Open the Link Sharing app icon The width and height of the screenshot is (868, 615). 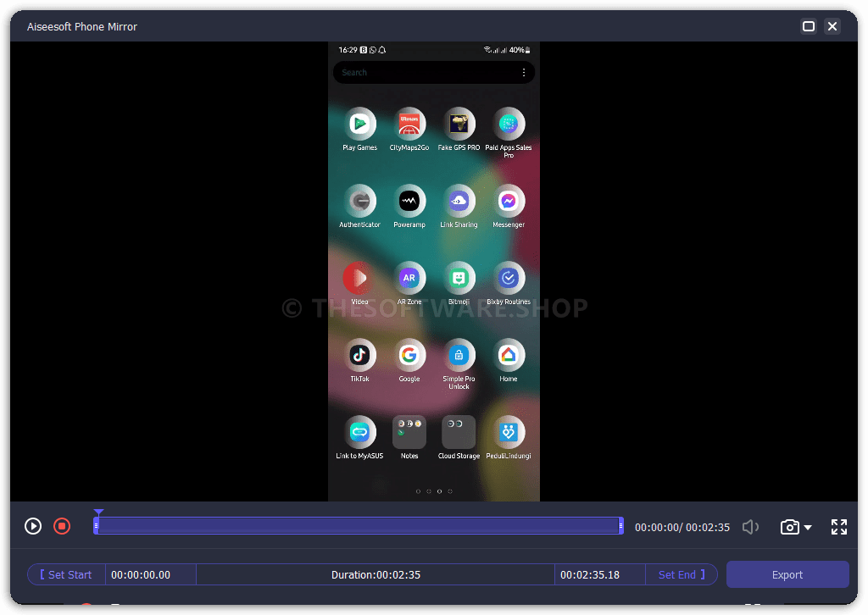pos(459,202)
